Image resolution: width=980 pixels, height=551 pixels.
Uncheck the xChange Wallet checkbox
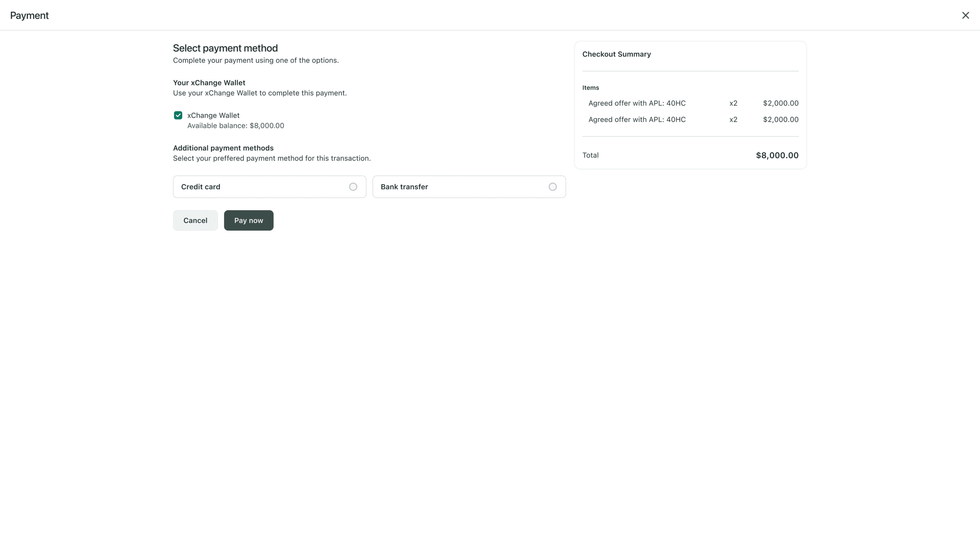point(178,115)
